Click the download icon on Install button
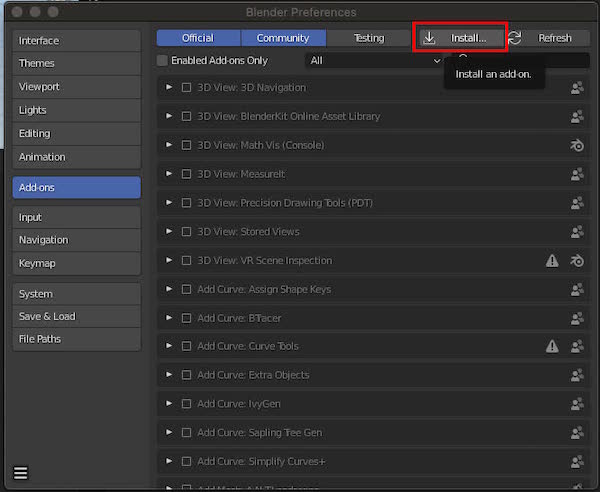The height and width of the screenshot is (492, 600). pyautogui.click(x=429, y=38)
